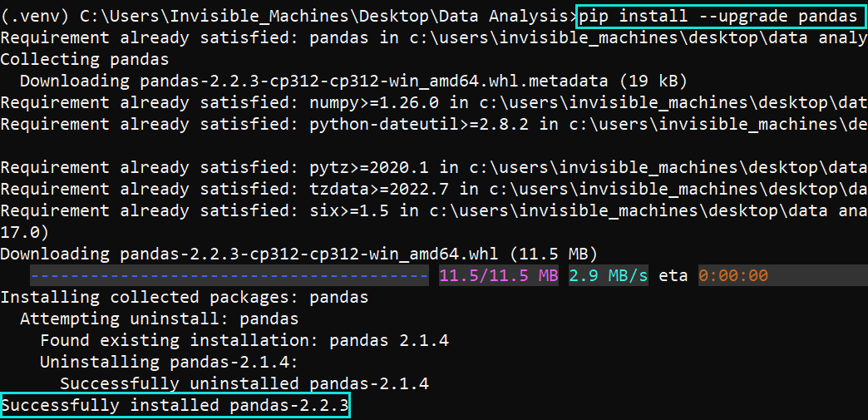Click the '(.venv)' prompt path for Data Analysis
Screen dimensions: 868x420
(288, 17)
